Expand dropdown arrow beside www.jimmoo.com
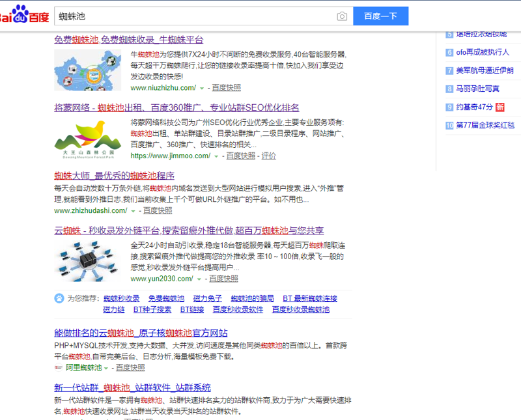This screenshot has width=521, height=420. pyautogui.click(x=216, y=156)
